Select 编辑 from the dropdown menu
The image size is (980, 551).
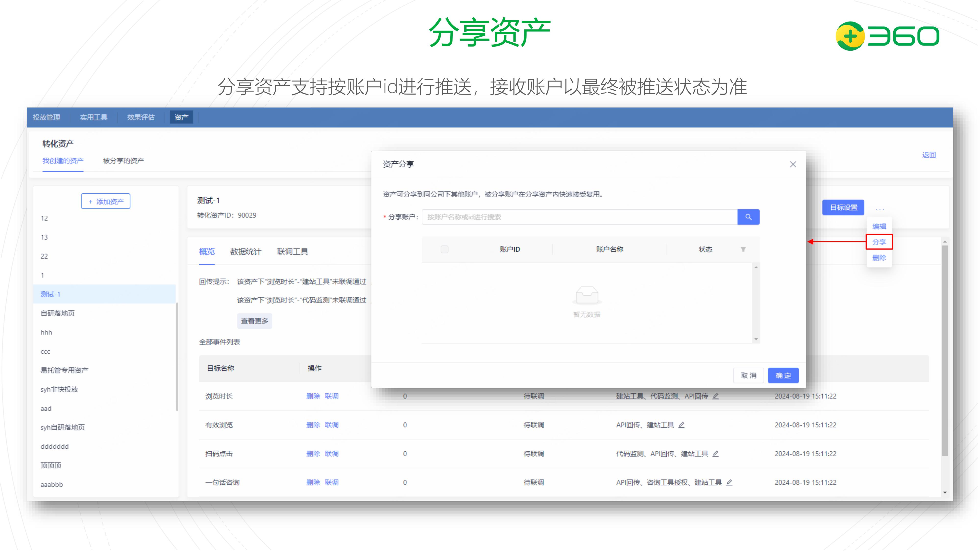click(x=879, y=226)
